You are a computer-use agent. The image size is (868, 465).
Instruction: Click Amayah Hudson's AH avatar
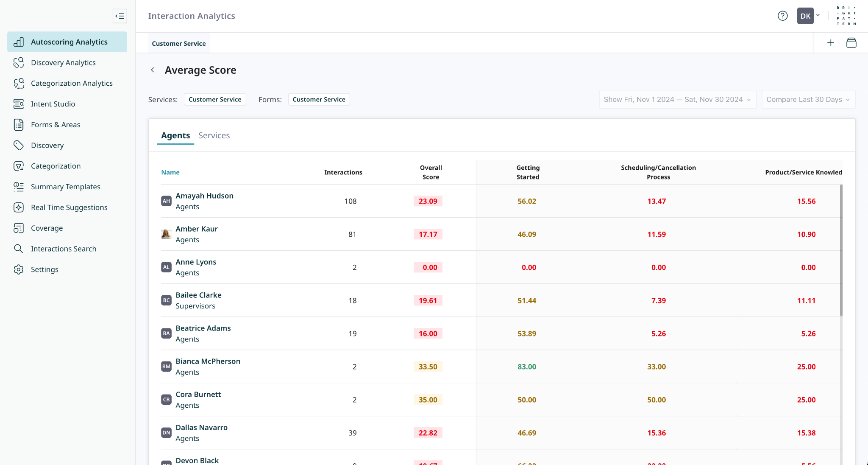pos(166,201)
